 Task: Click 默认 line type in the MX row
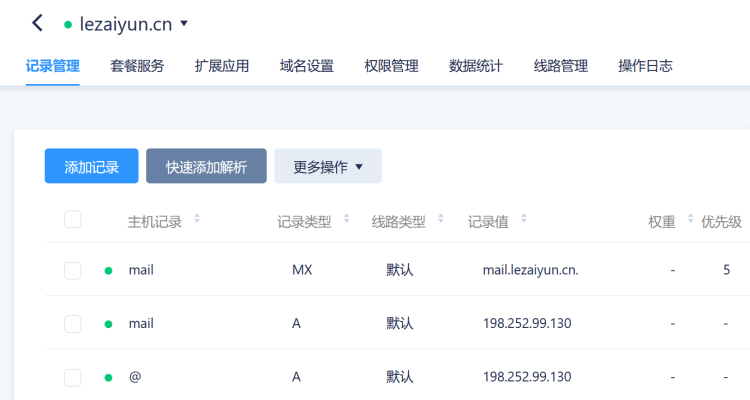(x=400, y=270)
